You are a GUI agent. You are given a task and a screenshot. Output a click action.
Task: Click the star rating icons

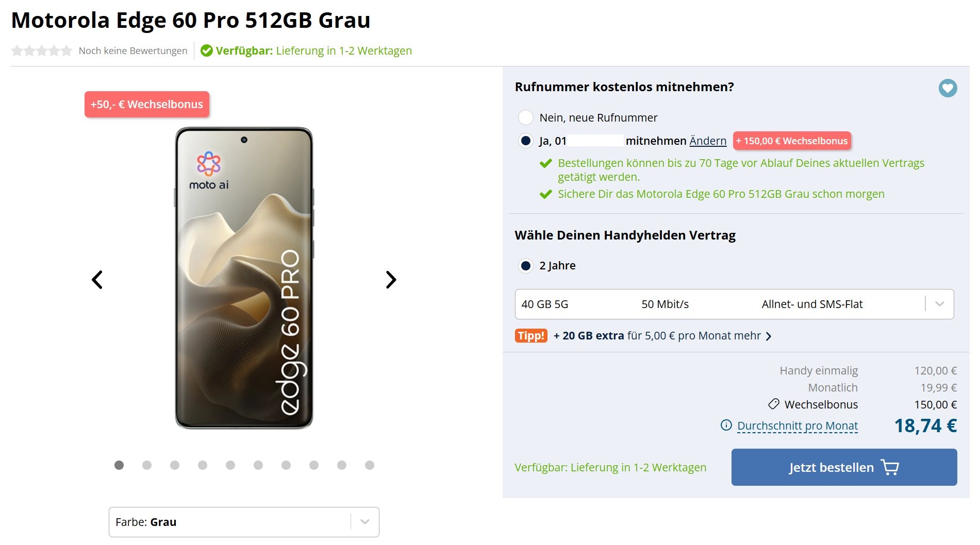pos(42,50)
